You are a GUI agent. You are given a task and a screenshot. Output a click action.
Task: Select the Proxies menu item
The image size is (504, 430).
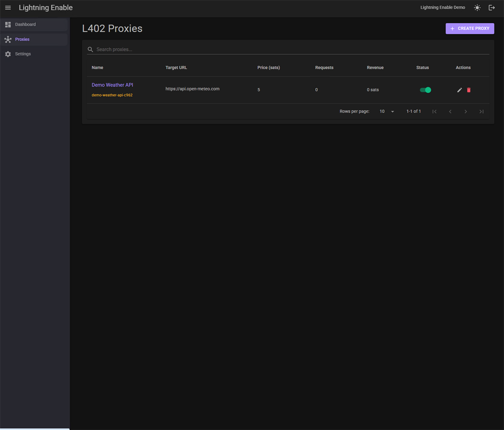click(34, 40)
